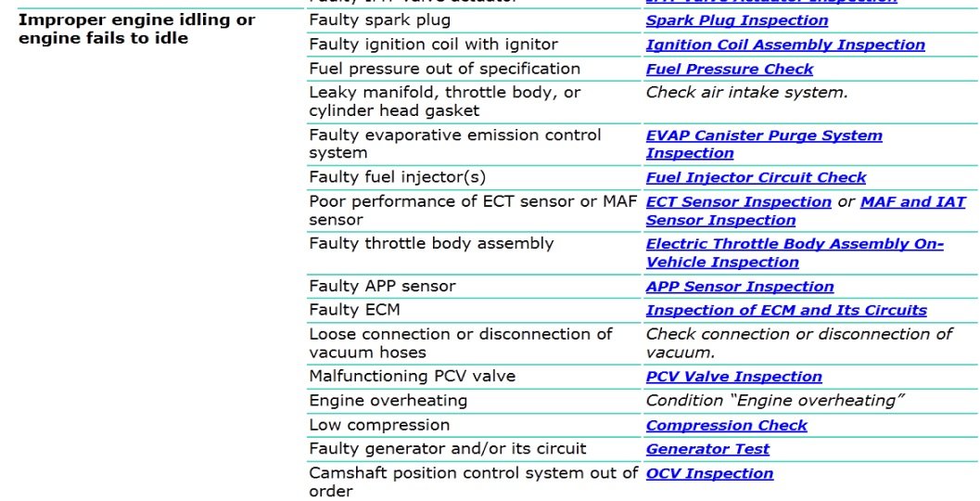Screen dimensions: 980x501
Task: Click the Fuel Injector Circuit Check link
Action: pos(756,177)
